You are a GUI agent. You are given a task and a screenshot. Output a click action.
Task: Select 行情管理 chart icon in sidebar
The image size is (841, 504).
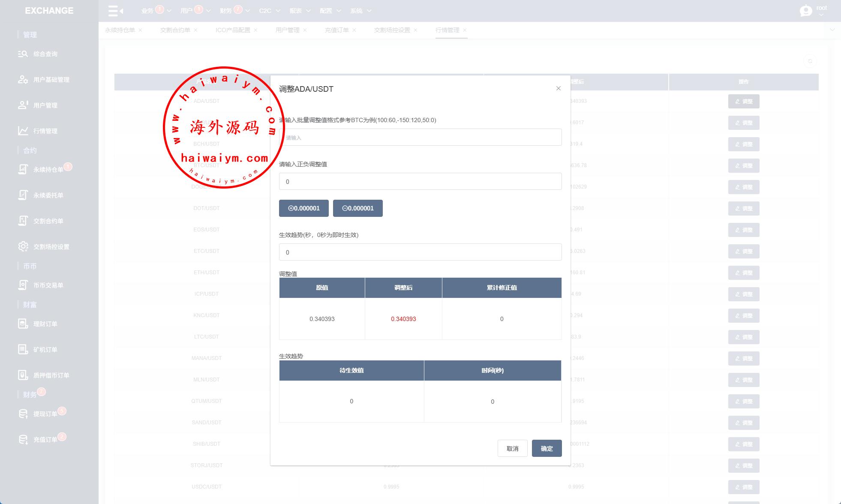click(23, 131)
